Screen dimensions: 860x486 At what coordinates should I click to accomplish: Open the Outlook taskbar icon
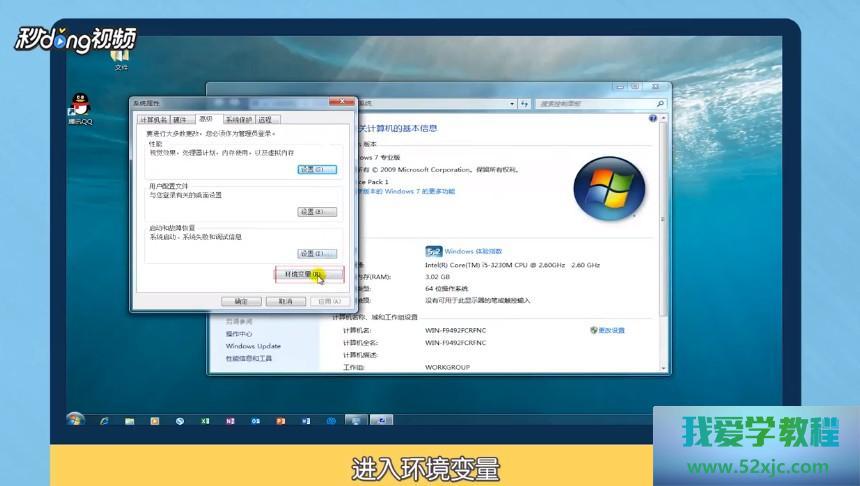255,420
